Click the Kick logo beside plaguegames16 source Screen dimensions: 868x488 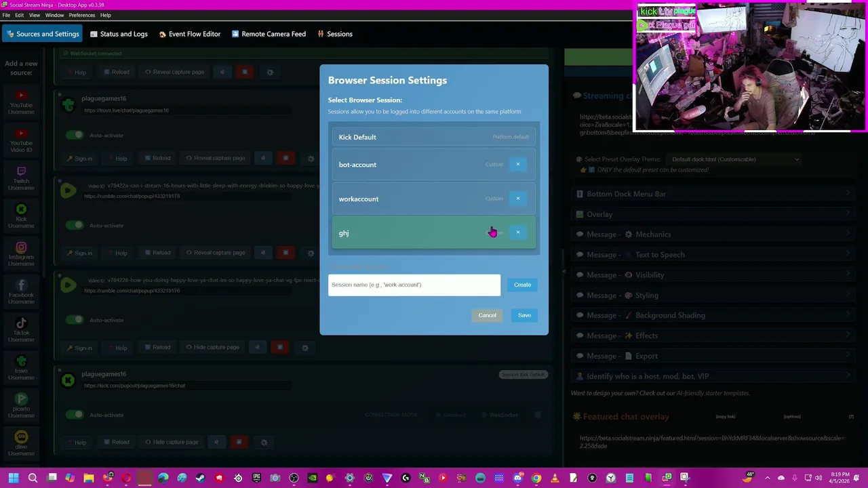[68, 380]
